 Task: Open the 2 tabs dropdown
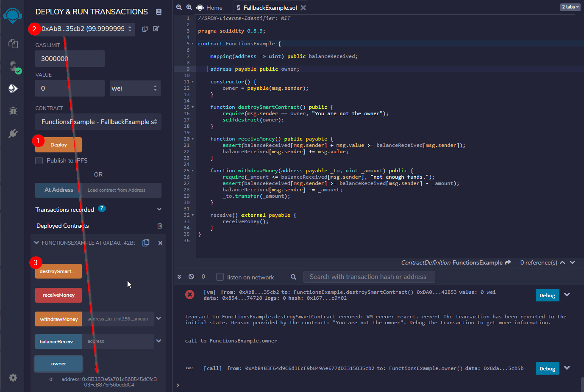coord(570,7)
